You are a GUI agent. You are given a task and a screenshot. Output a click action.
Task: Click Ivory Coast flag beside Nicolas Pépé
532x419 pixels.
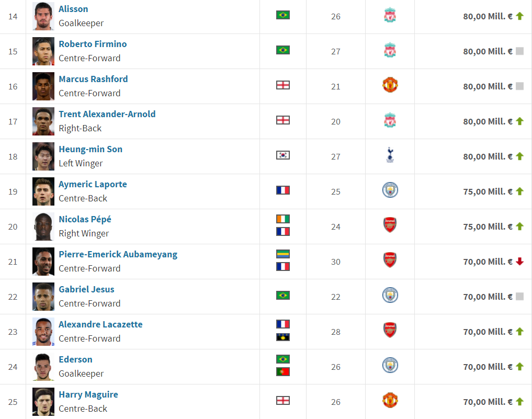(x=282, y=219)
